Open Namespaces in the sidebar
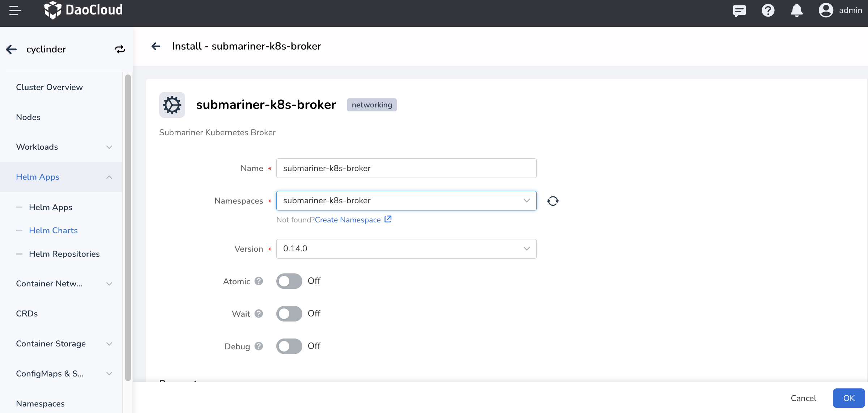868x413 pixels. (40, 404)
